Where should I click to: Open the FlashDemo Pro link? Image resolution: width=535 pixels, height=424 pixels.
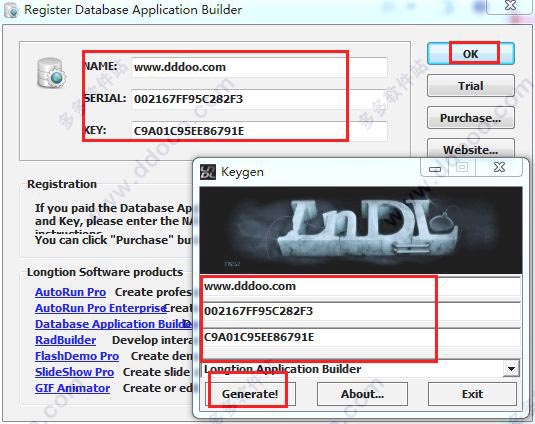[77, 356]
